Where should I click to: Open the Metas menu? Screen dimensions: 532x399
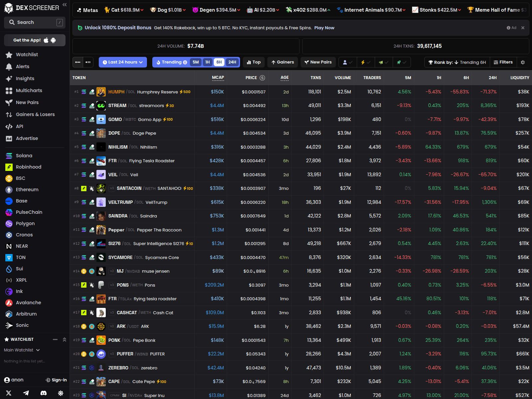(87, 10)
